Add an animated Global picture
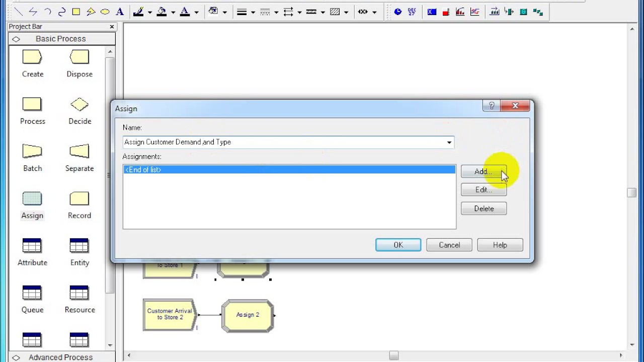Viewport: 644px width, 362px height. pyautogui.click(x=523, y=12)
